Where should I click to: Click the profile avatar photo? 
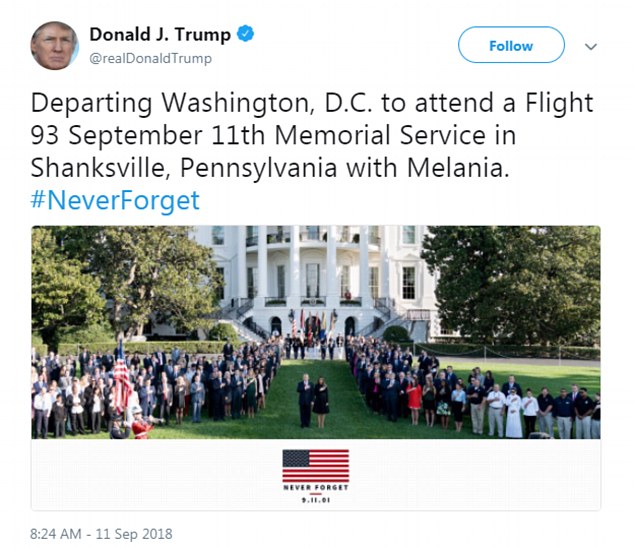54,45
